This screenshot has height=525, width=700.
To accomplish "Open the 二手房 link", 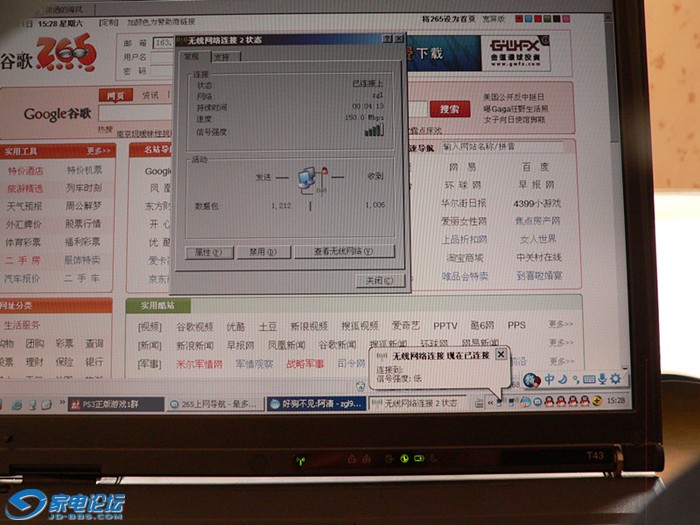I will [x=23, y=260].
